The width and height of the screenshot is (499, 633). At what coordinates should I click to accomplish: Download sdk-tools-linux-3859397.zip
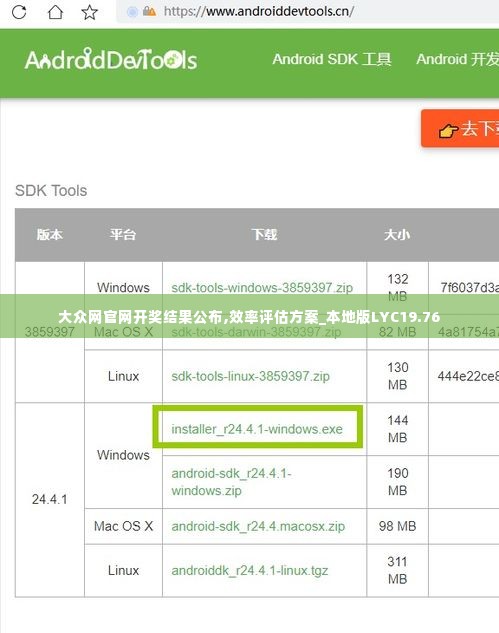(x=250, y=376)
